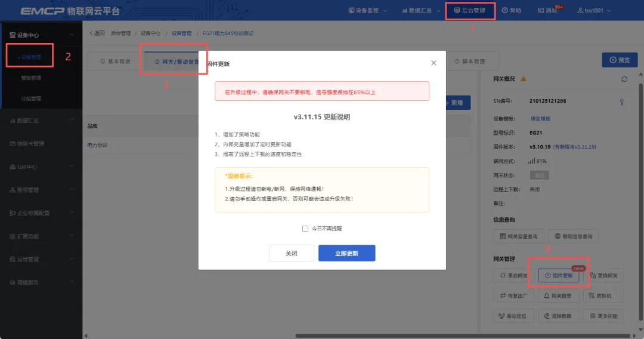644x339 pixels.
Task: Expand the 企业专属配置 sidebar section
Action: (x=41, y=213)
